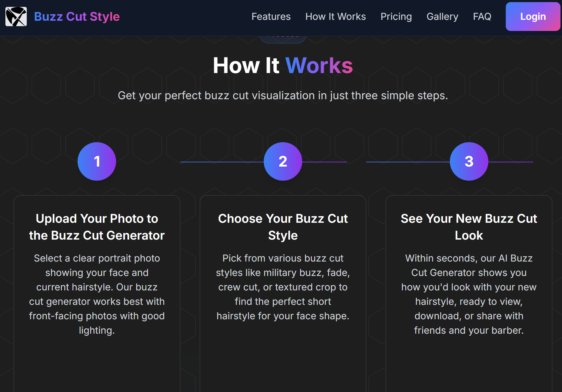Click 'Choose Your Buzz Cut Style' card heading

[x=283, y=227]
